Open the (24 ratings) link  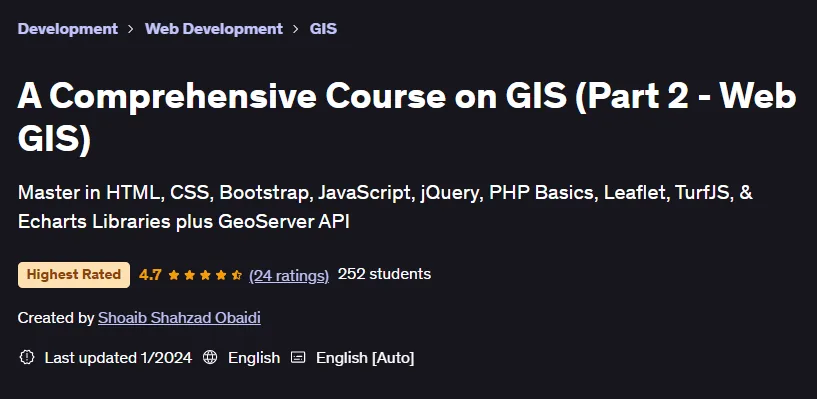(289, 275)
